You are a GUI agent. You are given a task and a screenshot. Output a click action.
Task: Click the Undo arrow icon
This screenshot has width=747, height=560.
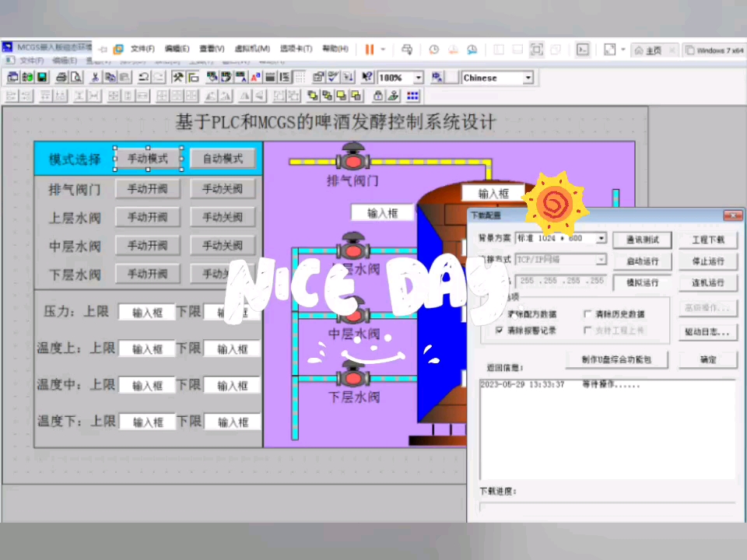point(143,78)
